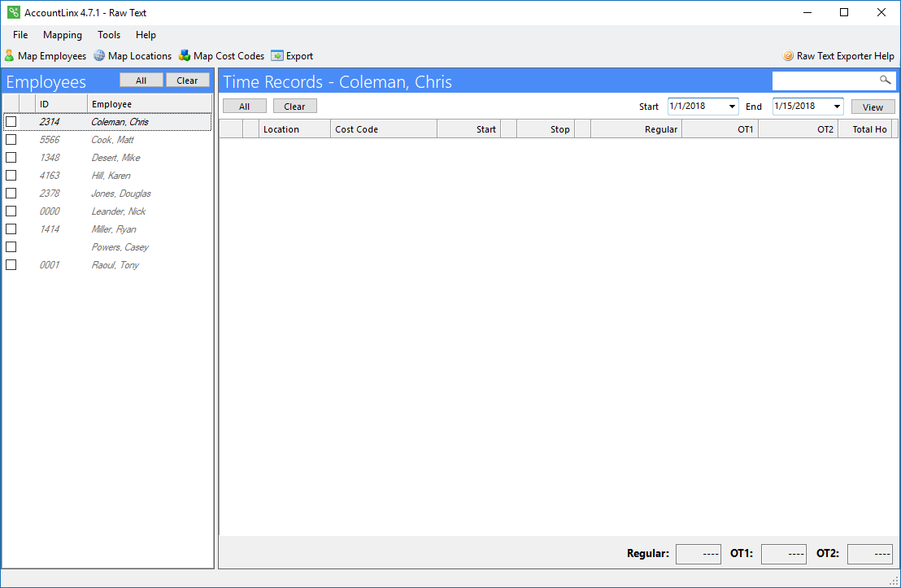Click the OT1 column header

point(720,129)
